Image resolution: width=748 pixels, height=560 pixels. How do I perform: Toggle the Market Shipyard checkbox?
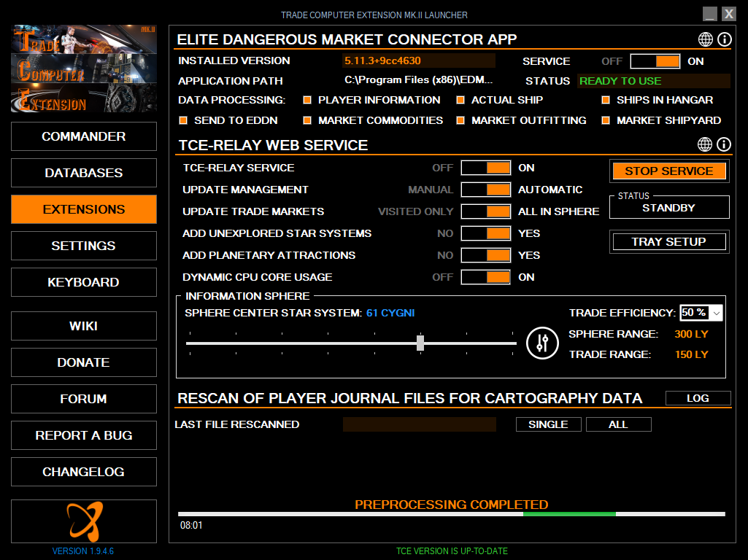(x=606, y=120)
